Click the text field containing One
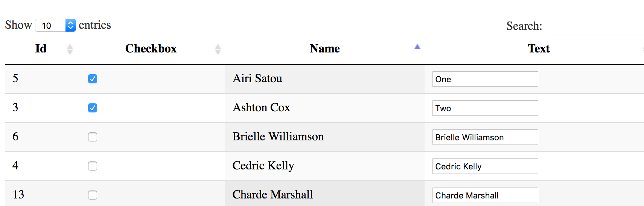 (x=485, y=79)
